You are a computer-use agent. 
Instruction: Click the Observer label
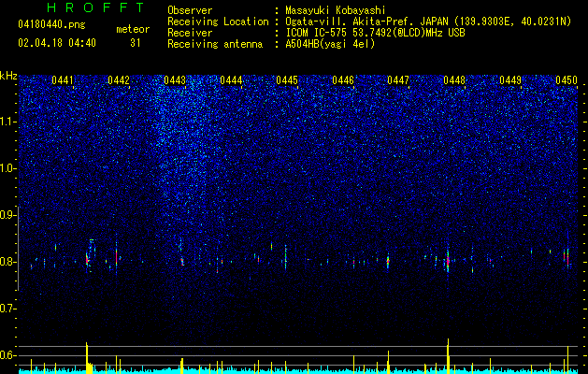click(190, 10)
